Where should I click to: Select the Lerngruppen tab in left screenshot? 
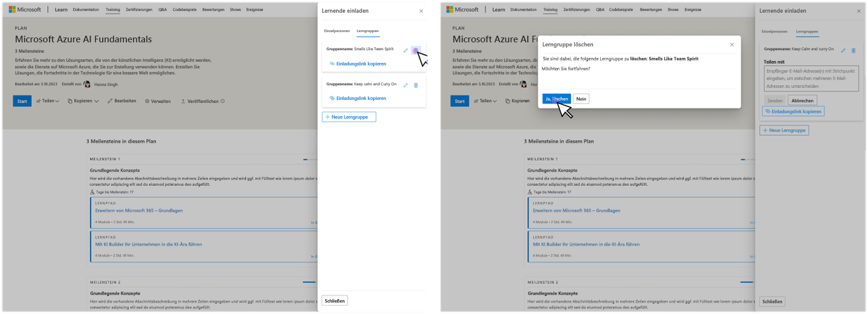368,31
